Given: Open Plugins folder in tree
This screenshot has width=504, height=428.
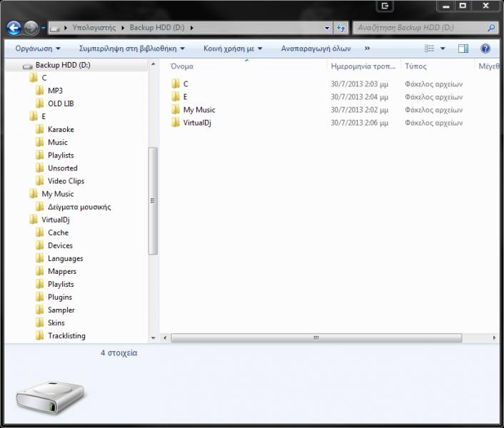Looking at the screenshot, I should point(60,297).
